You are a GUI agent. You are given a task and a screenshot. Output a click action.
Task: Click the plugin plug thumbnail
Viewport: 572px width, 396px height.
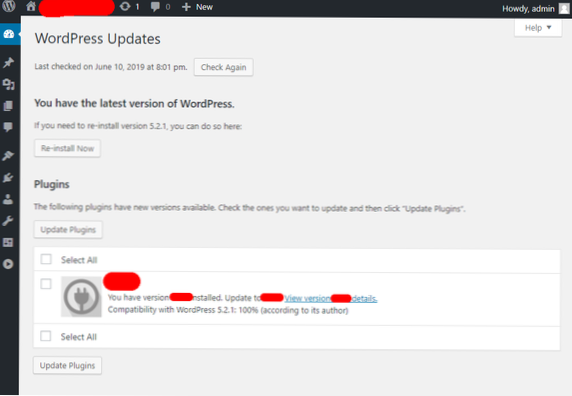pyautogui.click(x=81, y=296)
